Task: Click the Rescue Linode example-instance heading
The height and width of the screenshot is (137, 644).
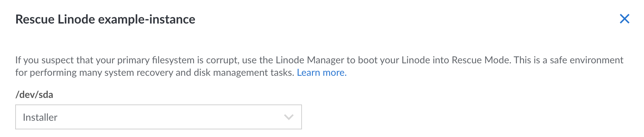Action: [105, 19]
